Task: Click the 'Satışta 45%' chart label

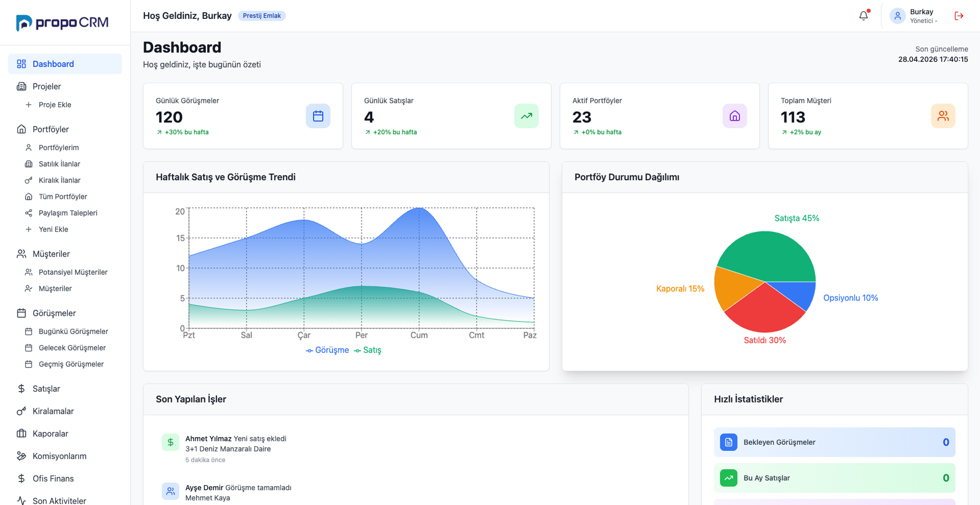Action: point(797,218)
